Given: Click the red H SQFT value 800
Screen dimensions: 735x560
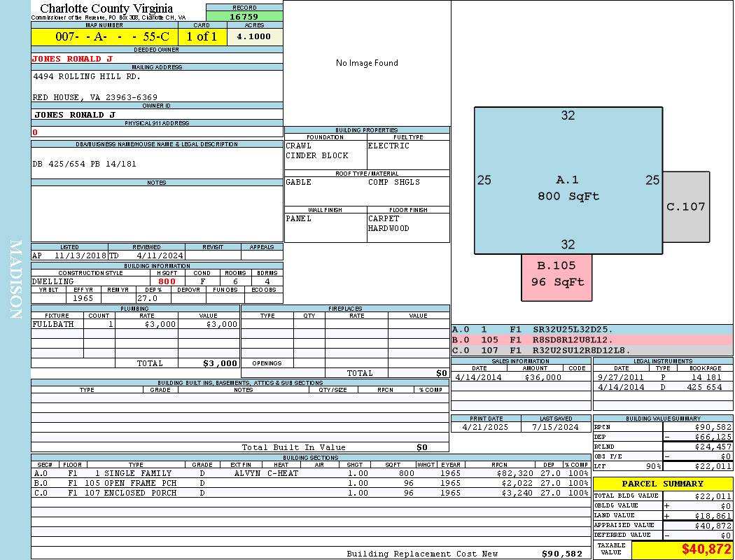Looking at the screenshot, I should point(167,281).
